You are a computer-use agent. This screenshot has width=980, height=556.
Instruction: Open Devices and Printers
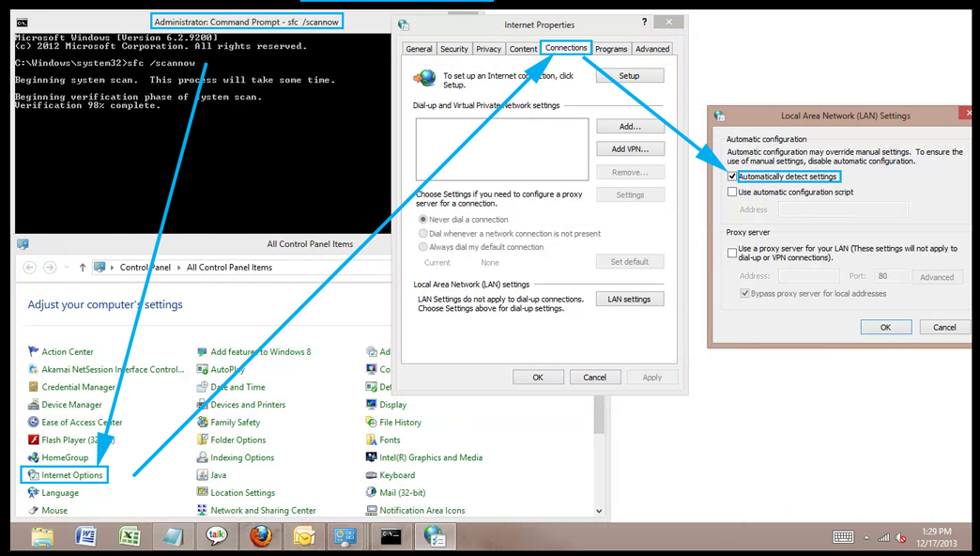pyautogui.click(x=248, y=405)
